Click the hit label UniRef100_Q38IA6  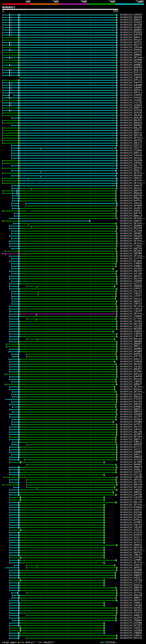[x=131, y=48]
